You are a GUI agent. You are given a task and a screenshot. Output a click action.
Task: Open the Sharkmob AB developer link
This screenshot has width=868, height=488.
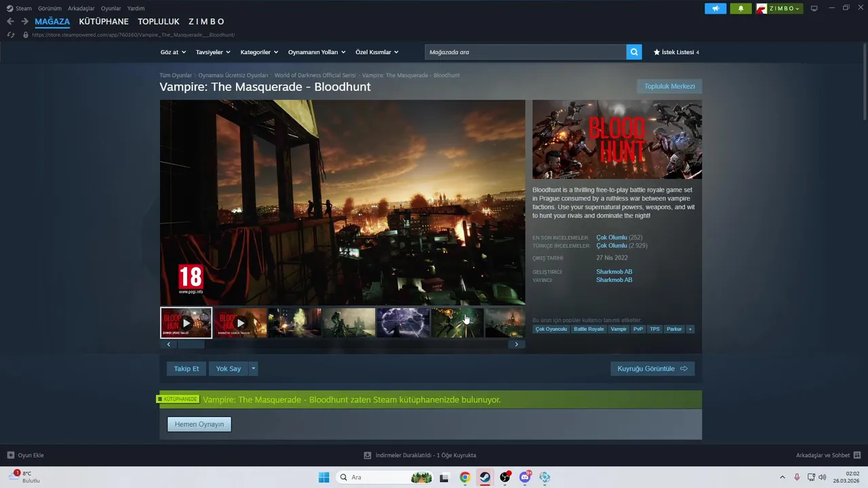point(614,272)
